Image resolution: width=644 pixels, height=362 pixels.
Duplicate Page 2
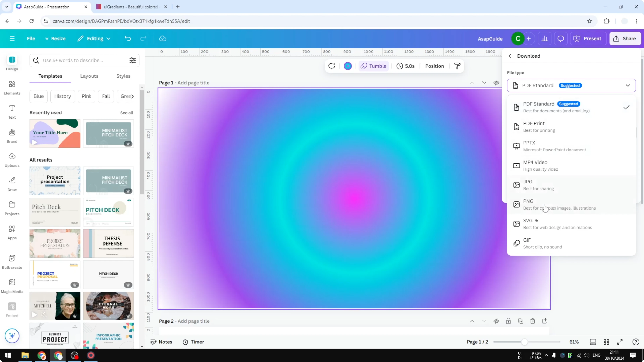(520, 321)
